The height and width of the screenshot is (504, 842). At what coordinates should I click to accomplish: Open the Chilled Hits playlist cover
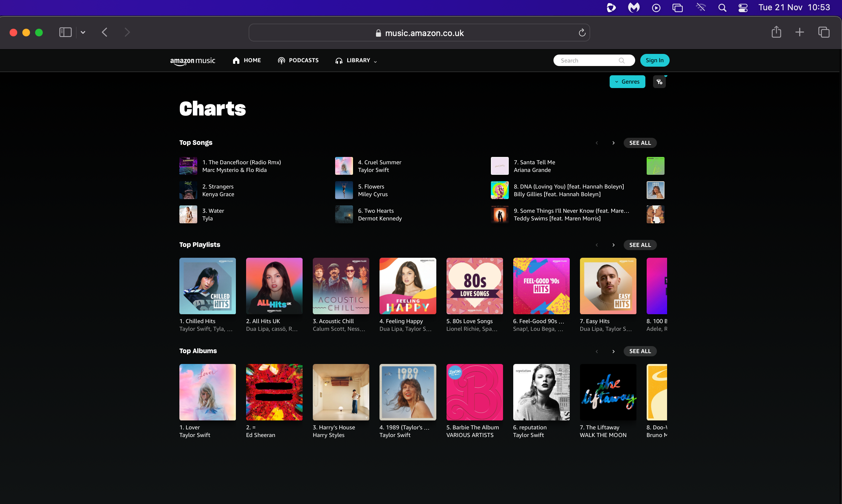coord(207,285)
